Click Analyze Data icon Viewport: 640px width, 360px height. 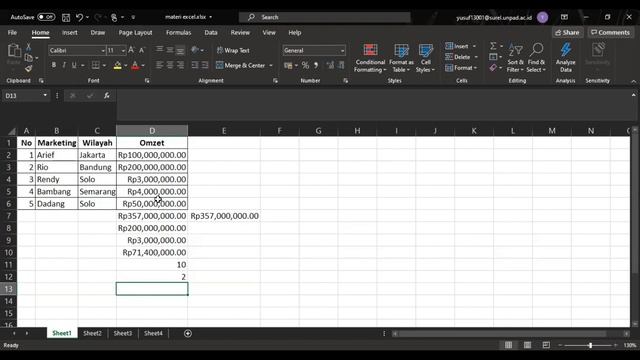566,58
